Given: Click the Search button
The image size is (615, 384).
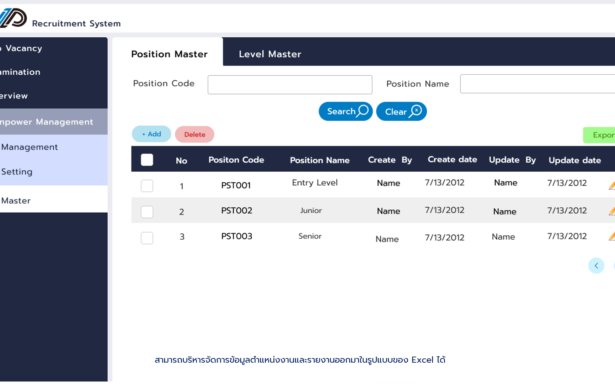Looking at the screenshot, I should pos(346,111).
